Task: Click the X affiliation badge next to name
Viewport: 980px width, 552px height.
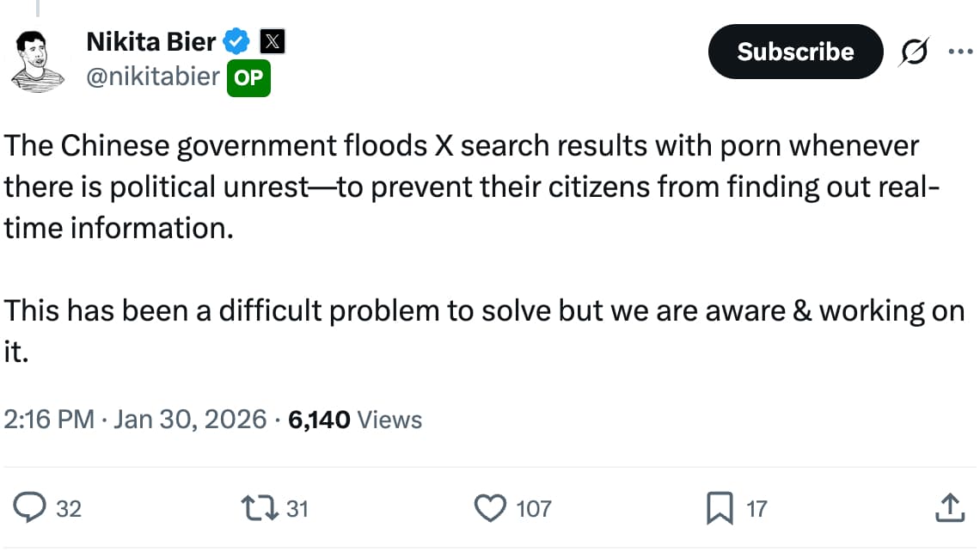Action: pyautogui.click(x=272, y=40)
